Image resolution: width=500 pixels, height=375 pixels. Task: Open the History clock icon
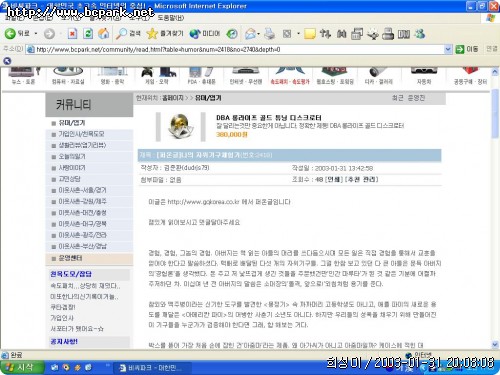[x=232, y=34]
